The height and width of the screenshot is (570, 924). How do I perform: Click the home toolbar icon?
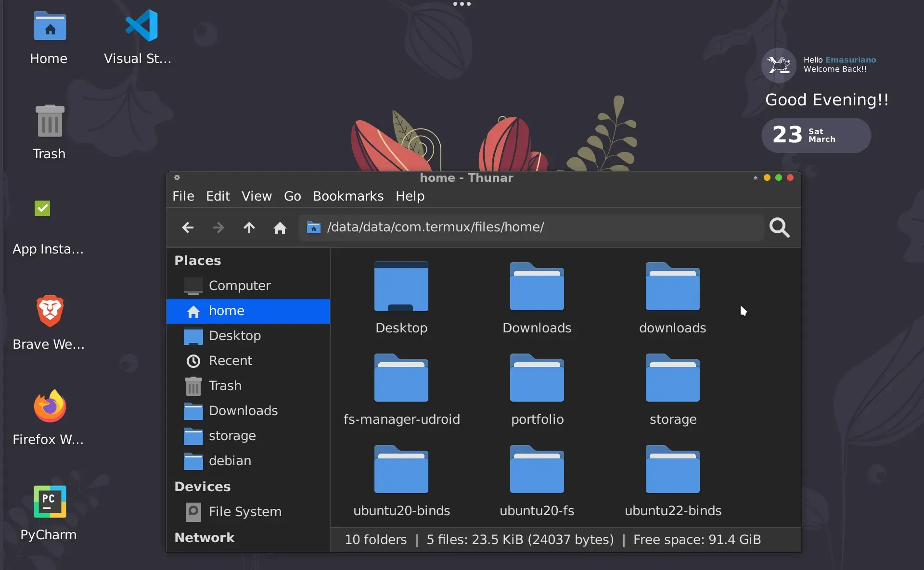click(280, 228)
